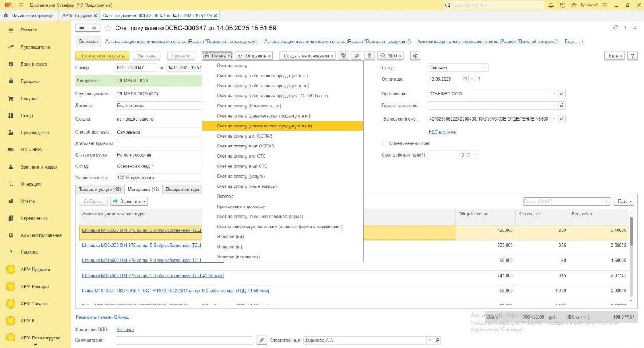Enable the Объединенный счет checkbox
The height and width of the screenshot is (348, 644).
click(x=385, y=143)
